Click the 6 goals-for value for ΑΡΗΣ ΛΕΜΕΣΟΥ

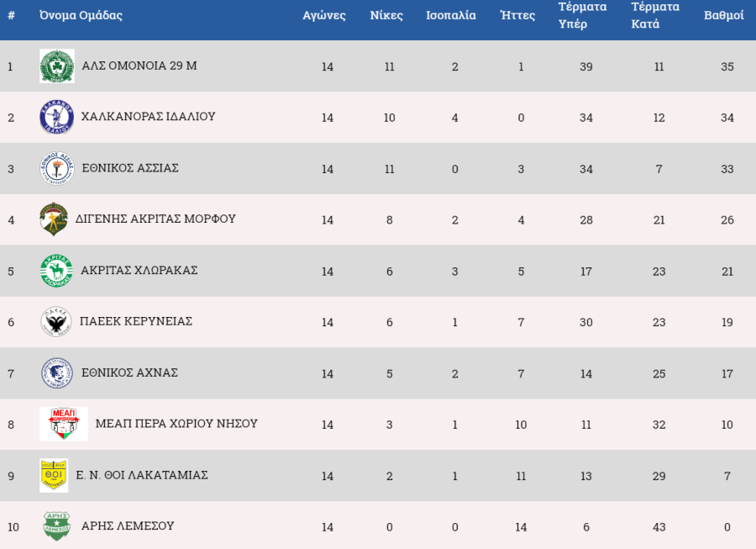pyautogui.click(x=585, y=527)
